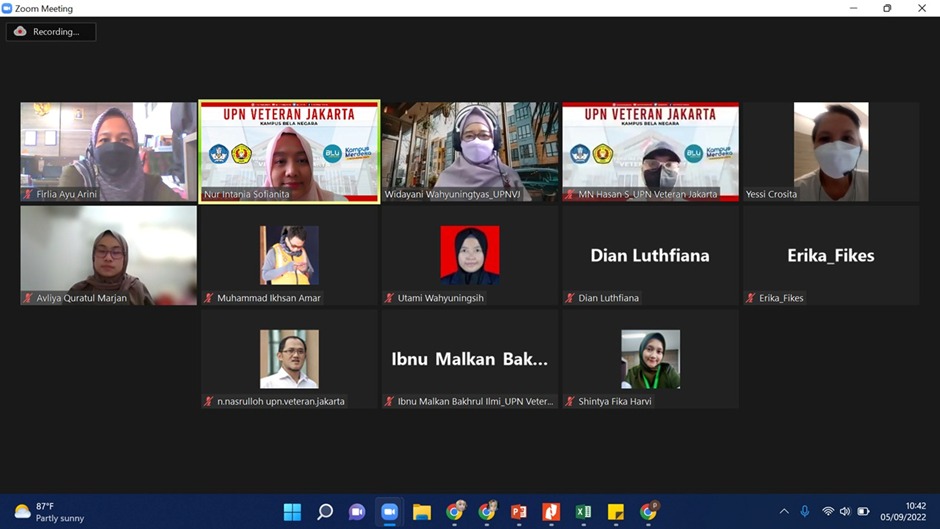Click muted mic icon beside Firlia Ayu Arini
The width and height of the screenshot is (940, 529).
(28, 194)
